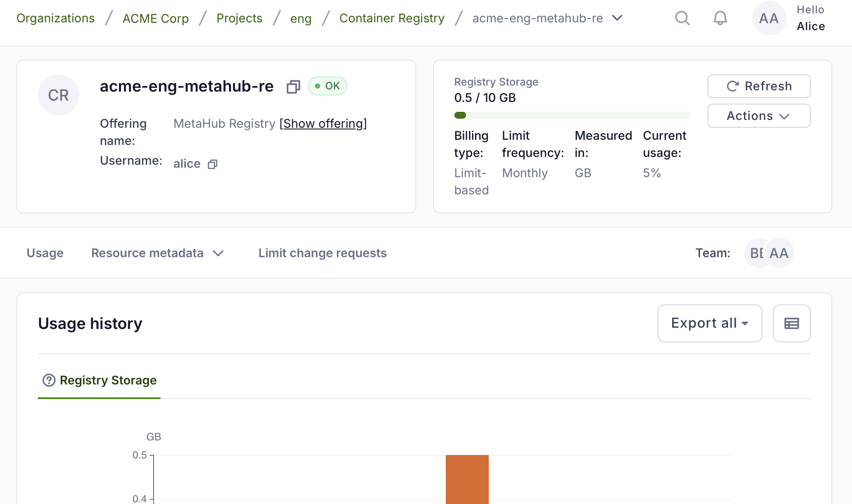The width and height of the screenshot is (852, 504).
Task: Click the BE team member avatar
Action: 756,253
